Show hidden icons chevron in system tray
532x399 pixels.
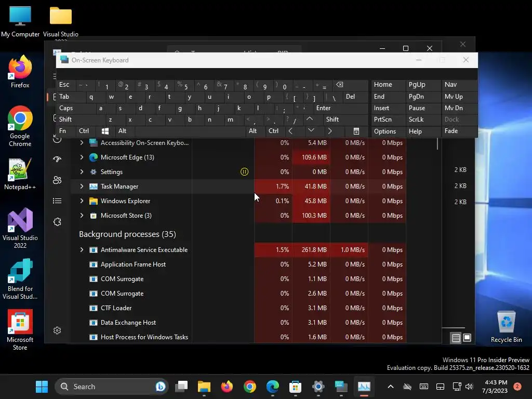tap(391, 387)
